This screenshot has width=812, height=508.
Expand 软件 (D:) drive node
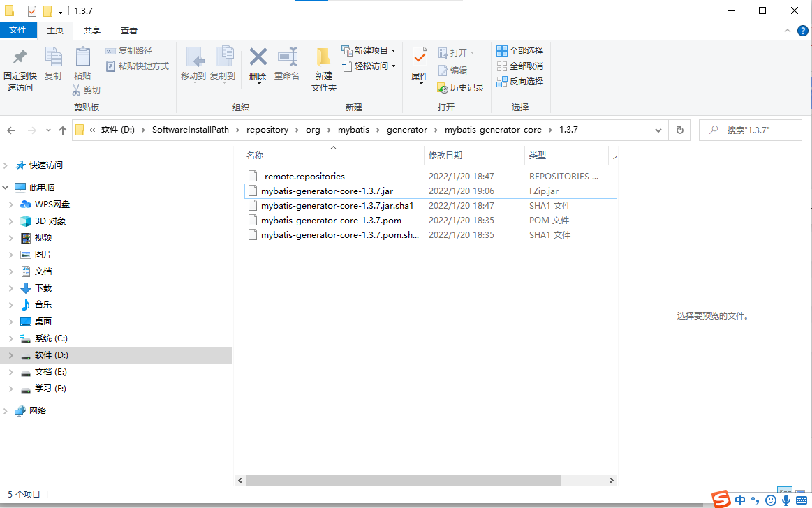11,355
